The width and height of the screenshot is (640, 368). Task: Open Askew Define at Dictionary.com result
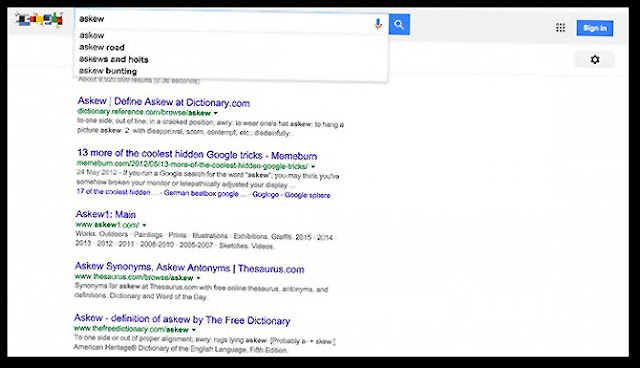(x=164, y=102)
